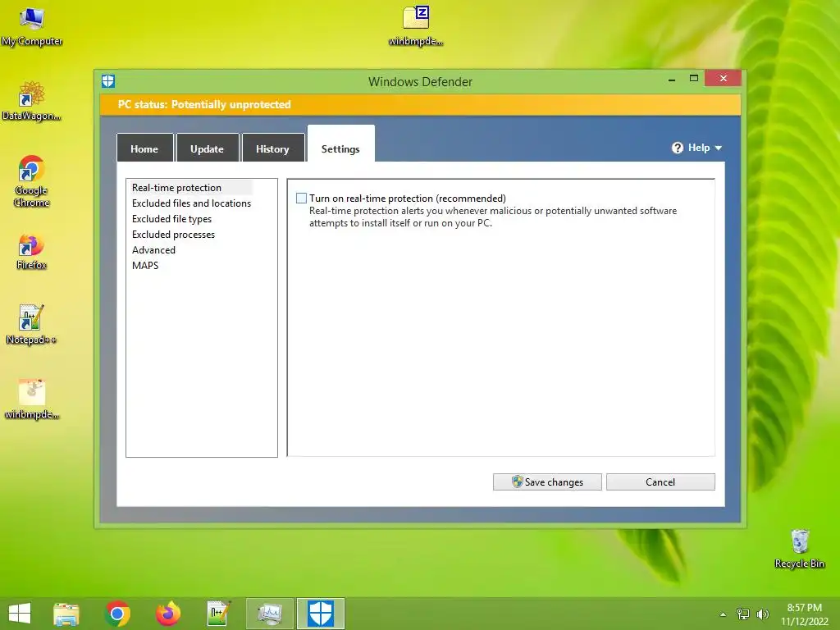Image resolution: width=840 pixels, height=630 pixels.
Task: Select Advanced settings category
Action: [x=153, y=249]
